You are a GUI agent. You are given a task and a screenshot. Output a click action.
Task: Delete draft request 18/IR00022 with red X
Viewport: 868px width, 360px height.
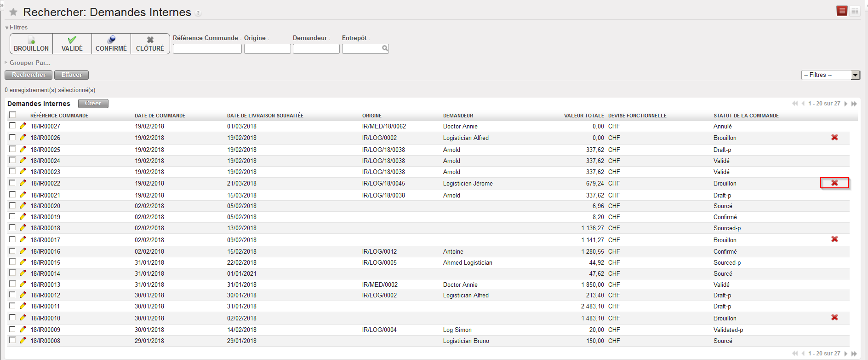pos(834,183)
